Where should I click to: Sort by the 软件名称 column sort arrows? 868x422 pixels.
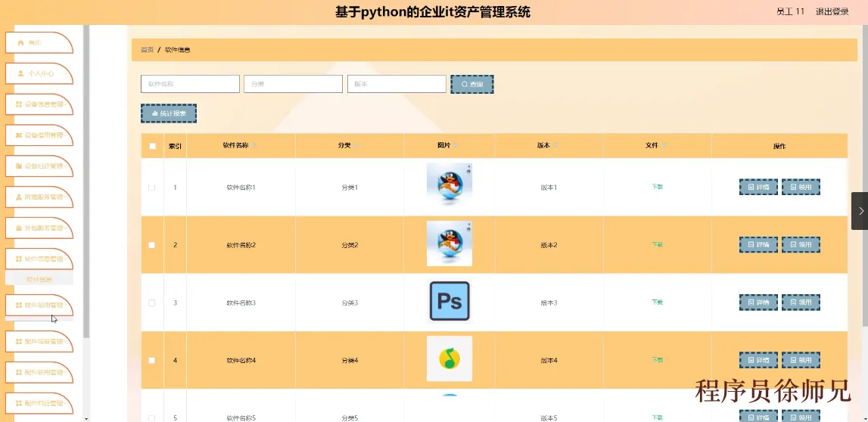[x=254, y=145]
